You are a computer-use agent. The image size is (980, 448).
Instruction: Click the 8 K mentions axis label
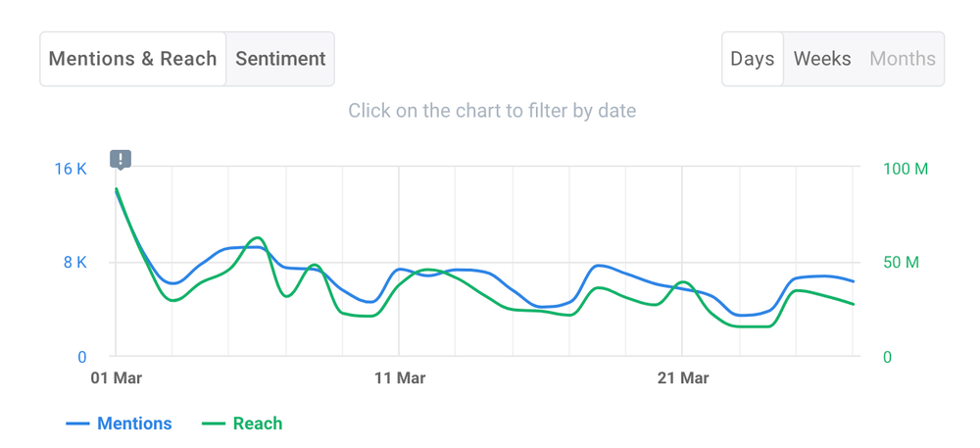point(75,263)
